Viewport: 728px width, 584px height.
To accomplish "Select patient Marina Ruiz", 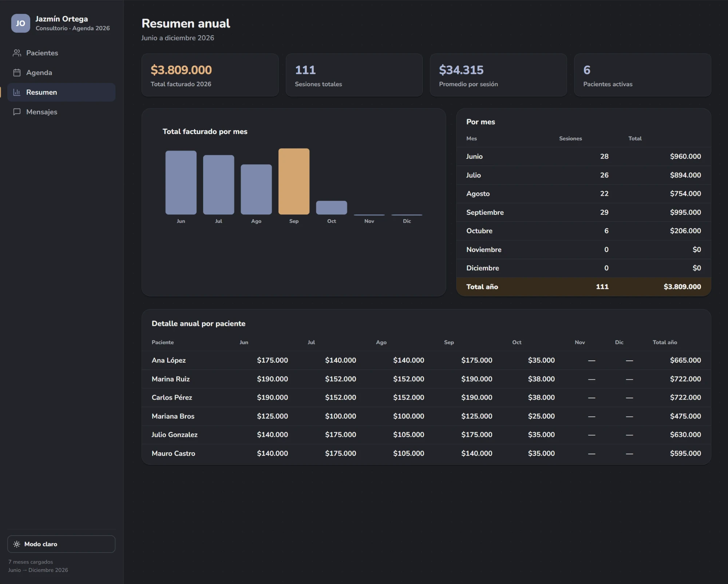I will coord(171,379).
